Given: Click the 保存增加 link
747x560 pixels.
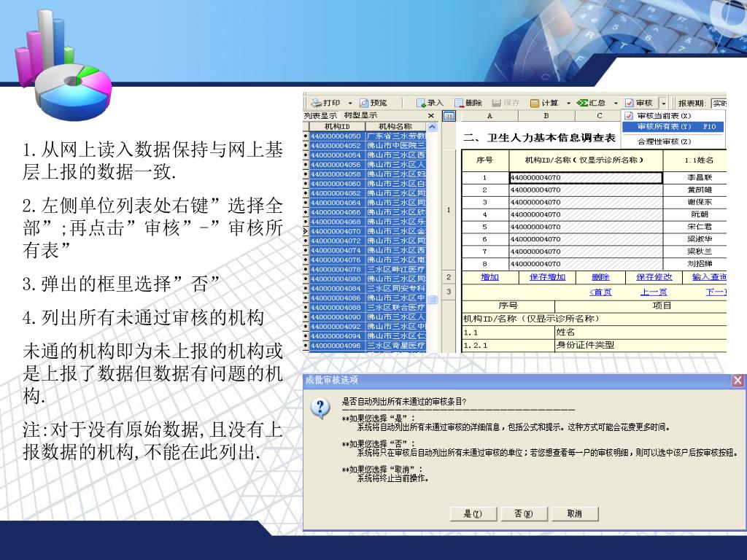Looking at the screenshot, I should tap(547, 277).
